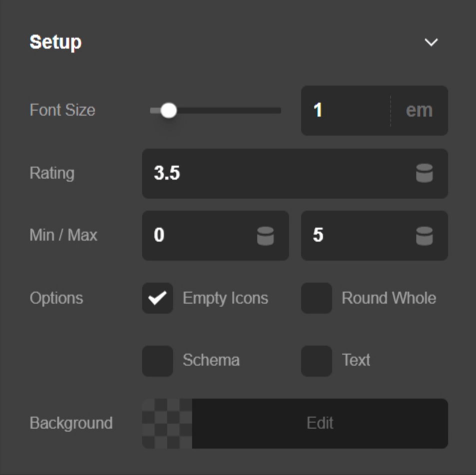Enable the Schema checkbox
Viewport: 476px width, 475px height.
click(x=157, y=360)
